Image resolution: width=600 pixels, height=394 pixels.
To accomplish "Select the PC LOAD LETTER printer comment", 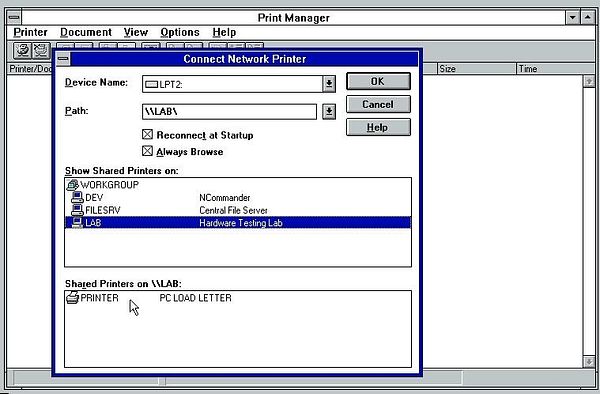I will pyautogui.click(x=195, y=298).
